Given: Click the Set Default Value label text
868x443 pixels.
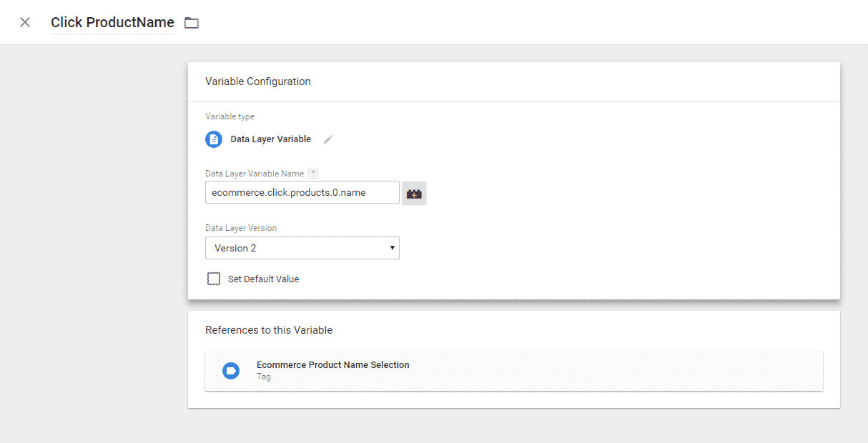Looking at the screenshot, I should [263, 279].
